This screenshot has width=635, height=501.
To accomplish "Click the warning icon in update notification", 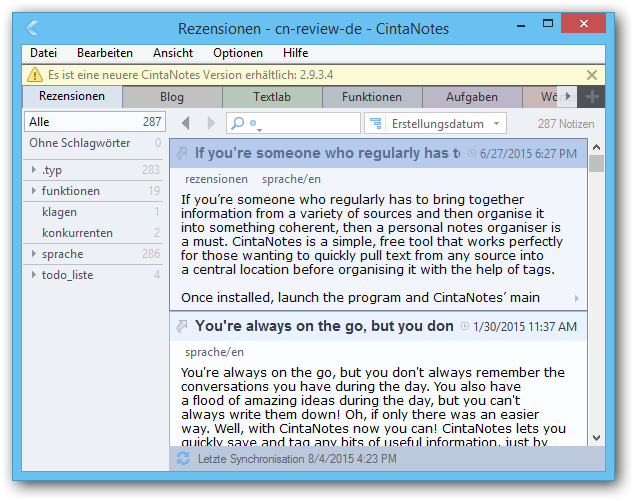I will tap(35, 75).
